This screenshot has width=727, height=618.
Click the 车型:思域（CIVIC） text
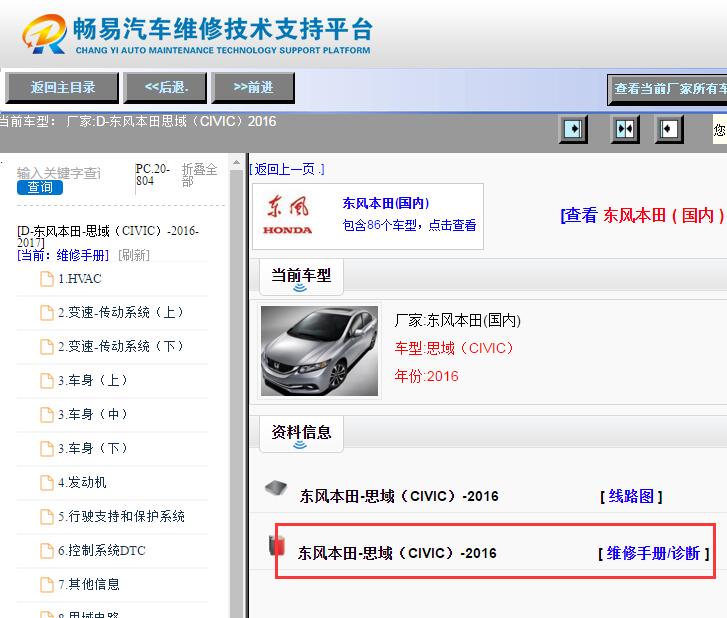click(454, 348)
